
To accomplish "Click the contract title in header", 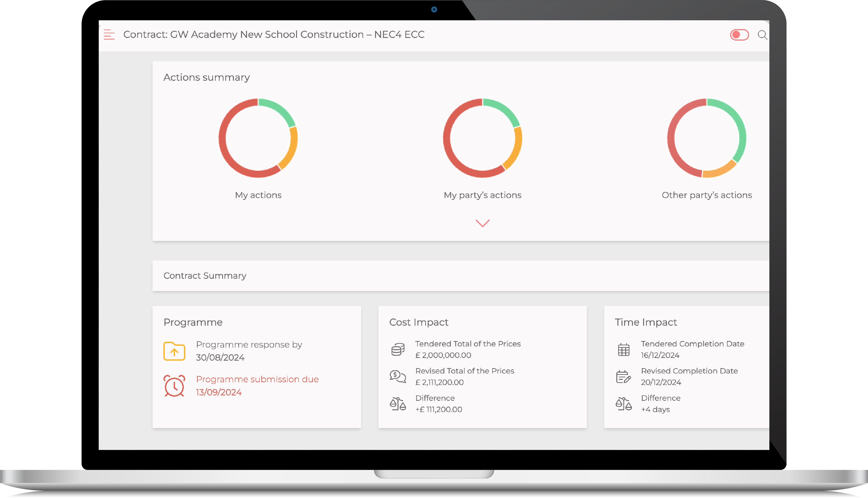I will (x=274, y=35).
